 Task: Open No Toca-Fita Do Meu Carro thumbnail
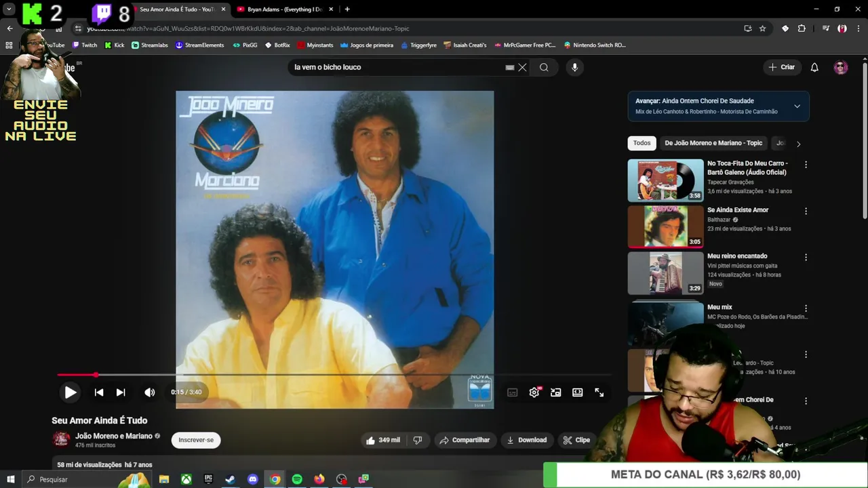[666, 180]
